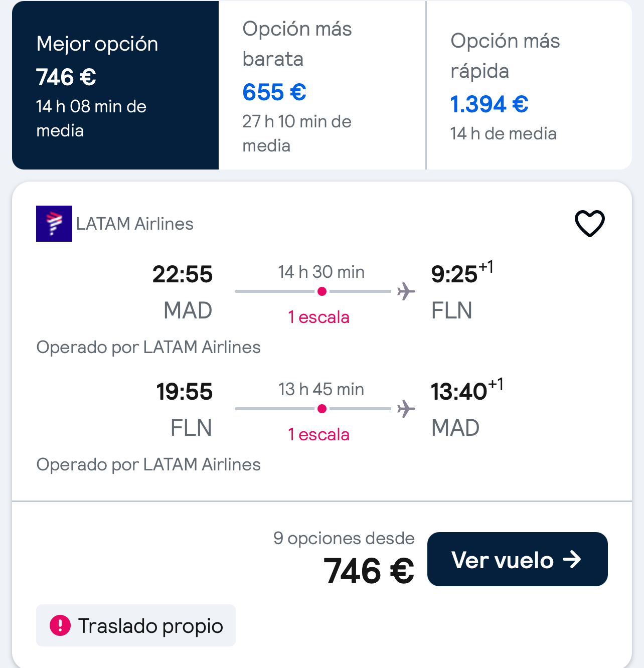This screenshot has height=668, width=644.
Task: Switch to Opción más barata tab
Action: (x=322, y=85)
